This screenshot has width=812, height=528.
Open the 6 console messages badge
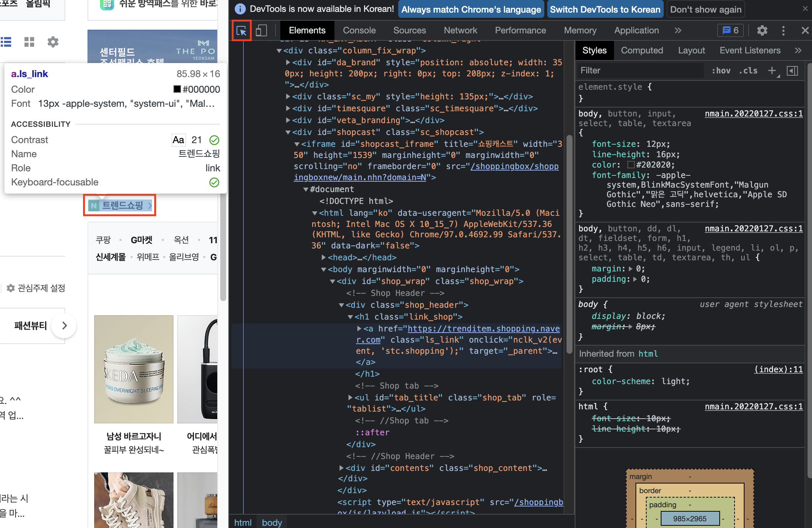coord(730,30)
